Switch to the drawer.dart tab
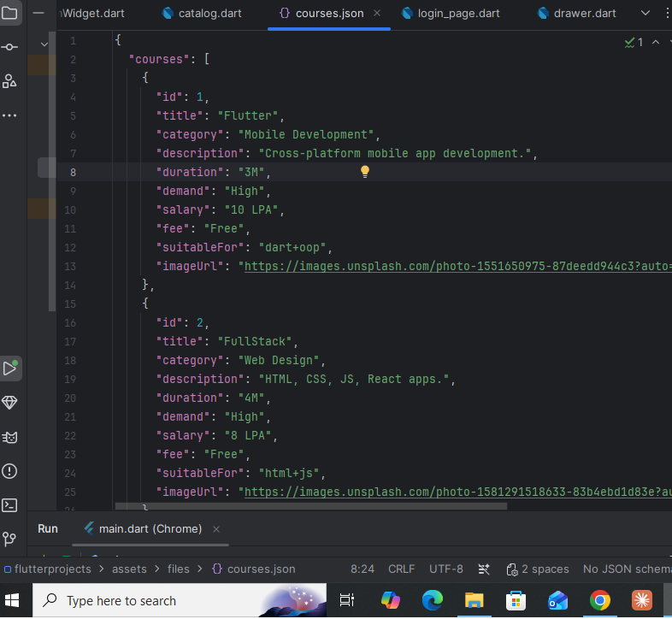Image resolution: width=672 pixels, height=619 pixels. pyautogui.click(x=576, y=14)
